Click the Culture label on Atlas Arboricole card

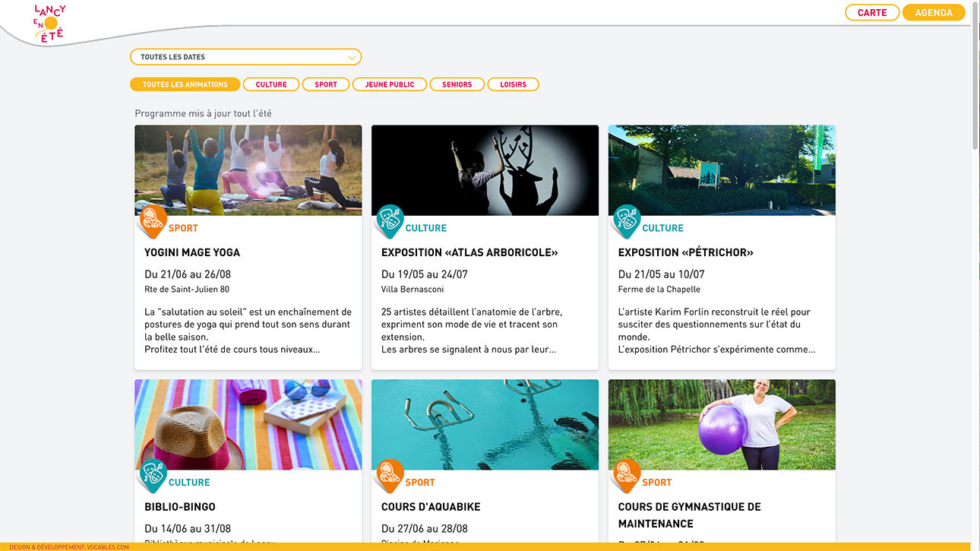(426, 228)
